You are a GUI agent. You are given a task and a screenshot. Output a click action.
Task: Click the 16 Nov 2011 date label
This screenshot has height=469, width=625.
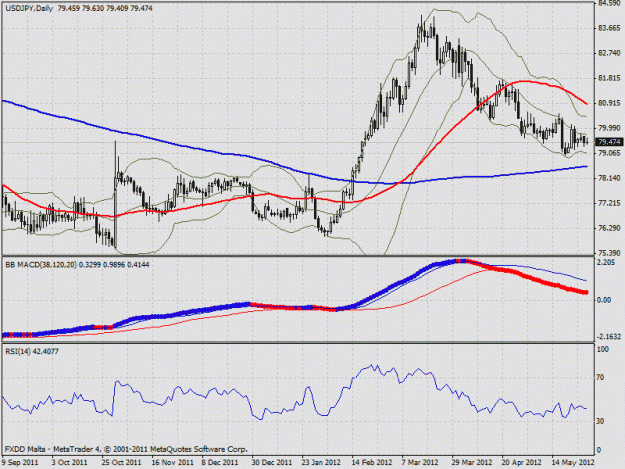point(172,463)
